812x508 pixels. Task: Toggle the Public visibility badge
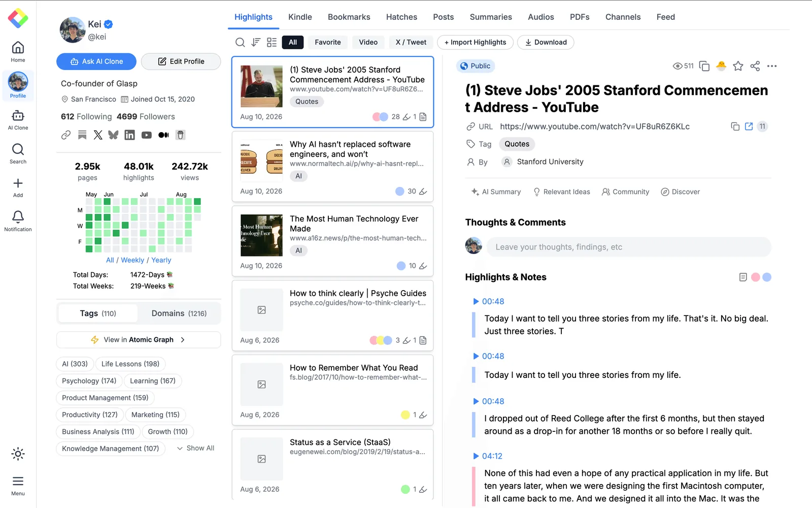coord(476,66)
